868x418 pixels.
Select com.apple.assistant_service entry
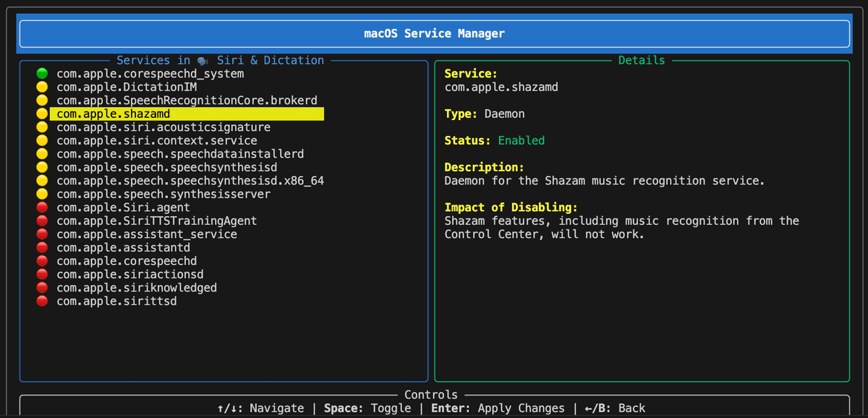pyautogui.click(x=147, y=234)
